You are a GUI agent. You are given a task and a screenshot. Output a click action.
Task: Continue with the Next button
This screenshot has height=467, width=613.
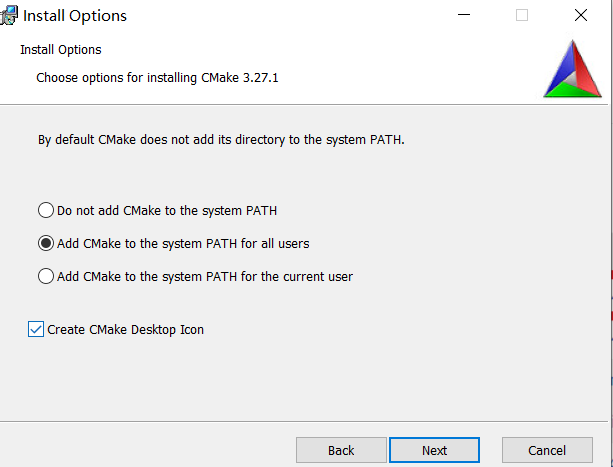click(x=434, y=450)
